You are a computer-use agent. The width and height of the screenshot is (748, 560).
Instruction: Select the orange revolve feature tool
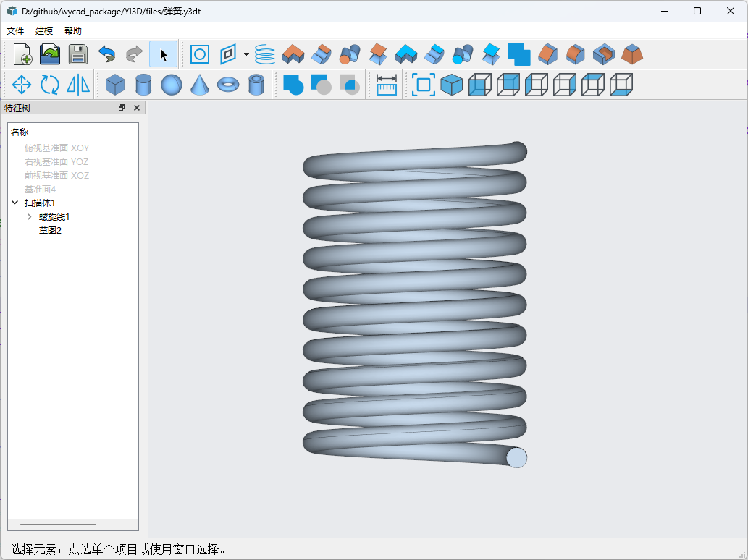pos(322,54)
